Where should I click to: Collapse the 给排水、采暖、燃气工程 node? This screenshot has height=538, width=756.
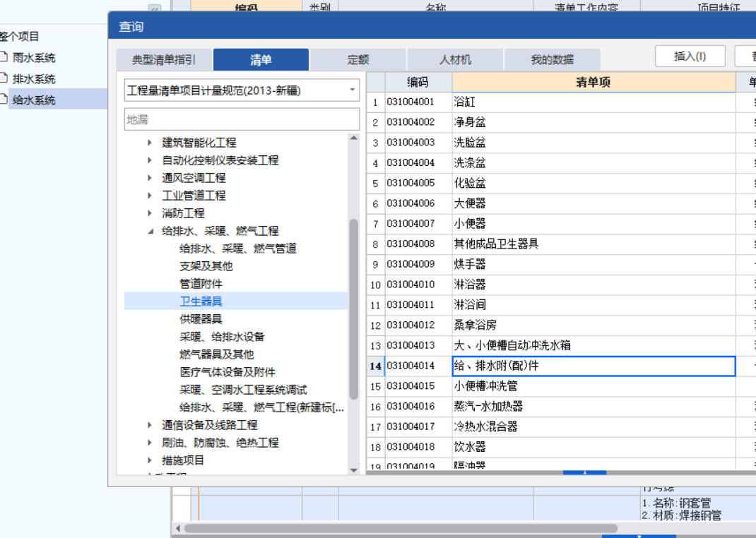[150, 230]
